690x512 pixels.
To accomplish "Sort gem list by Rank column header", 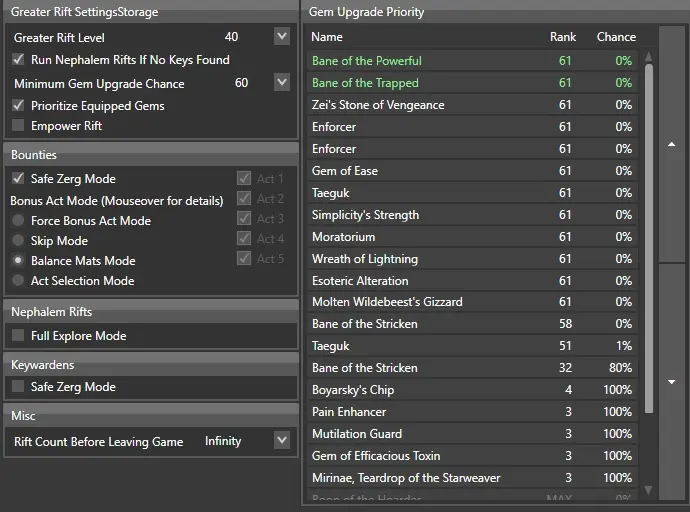I will point(563,37).
